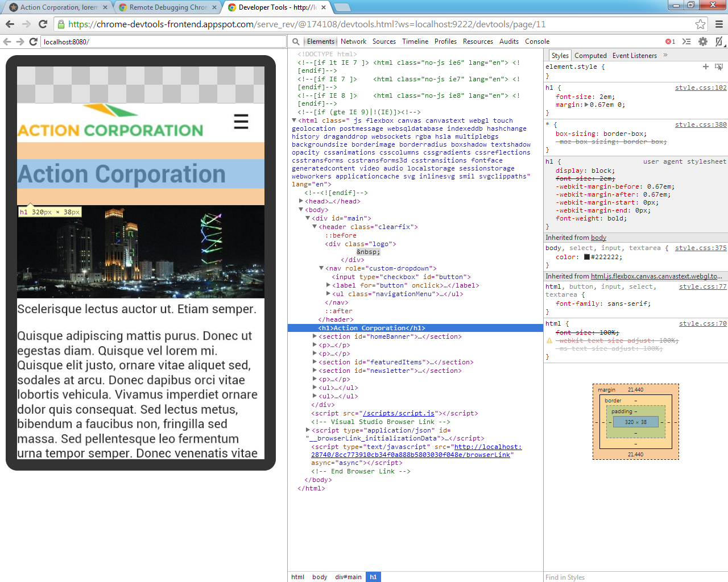The image size is (728, 582).
Task: Go back in the screencast navigation bar
Action: (7, 41)
